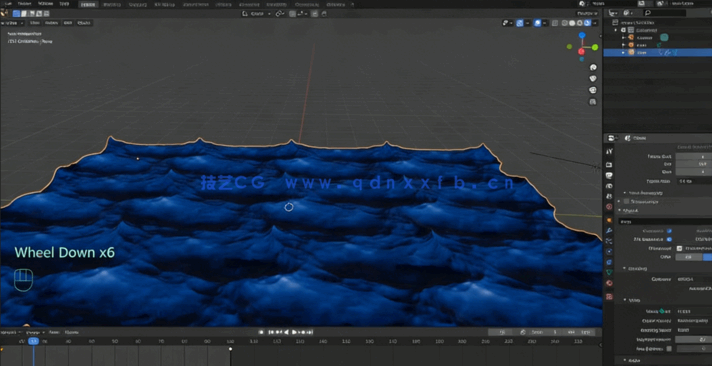712x366 pixels.
Task: Open the Render properties tab
Action: click(x=609, y=164)
